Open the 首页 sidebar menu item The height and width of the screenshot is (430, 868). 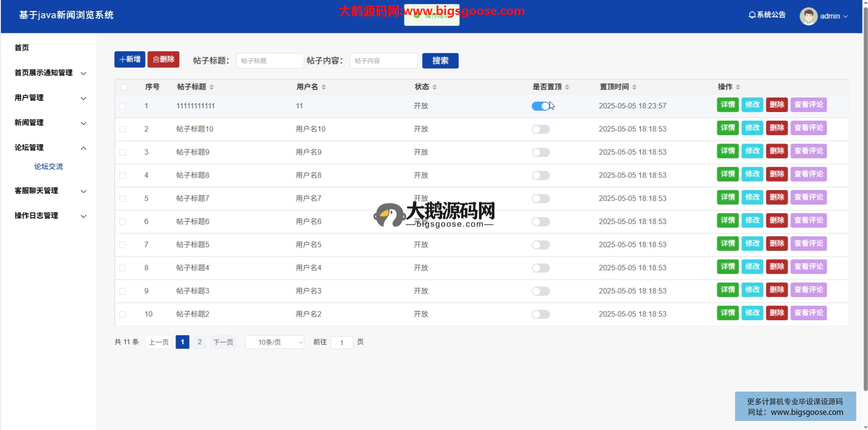click(x=22, y=48)
